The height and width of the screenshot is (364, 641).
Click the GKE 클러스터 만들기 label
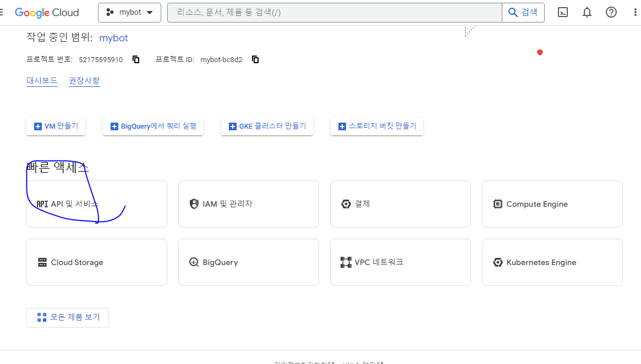tap(273, 126)
